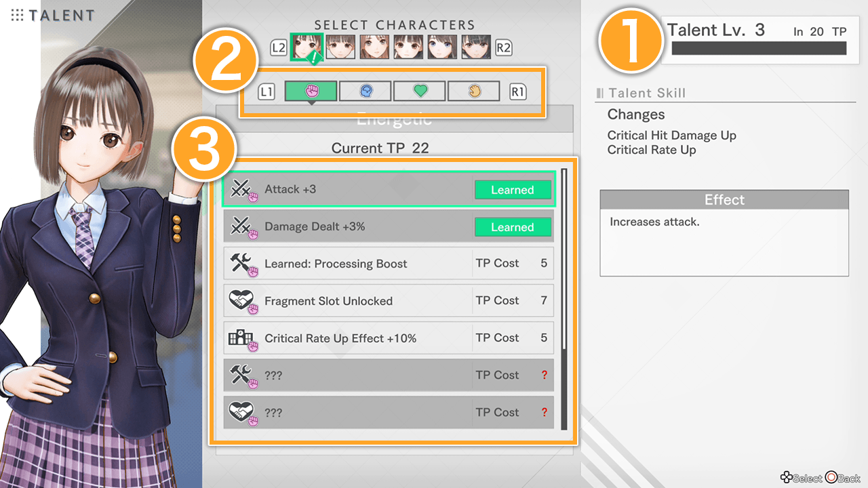Viewport: 868px width, 488px height.
Task: Click the heart handshake icon of last ??? skill
Action: click(242, 412)
